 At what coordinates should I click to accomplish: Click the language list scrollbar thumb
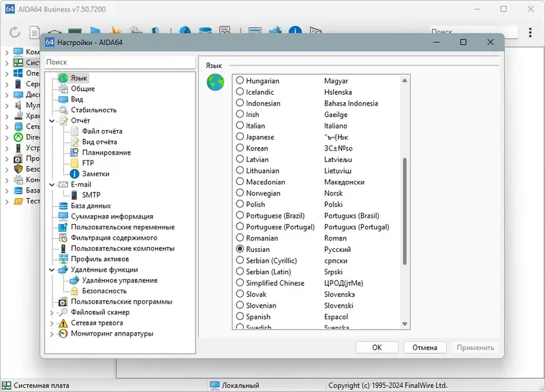point(405,211)
